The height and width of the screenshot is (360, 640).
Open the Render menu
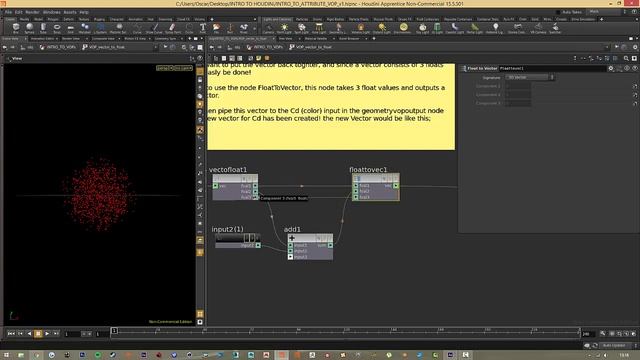pyautogui.click(x=32, y=12)
